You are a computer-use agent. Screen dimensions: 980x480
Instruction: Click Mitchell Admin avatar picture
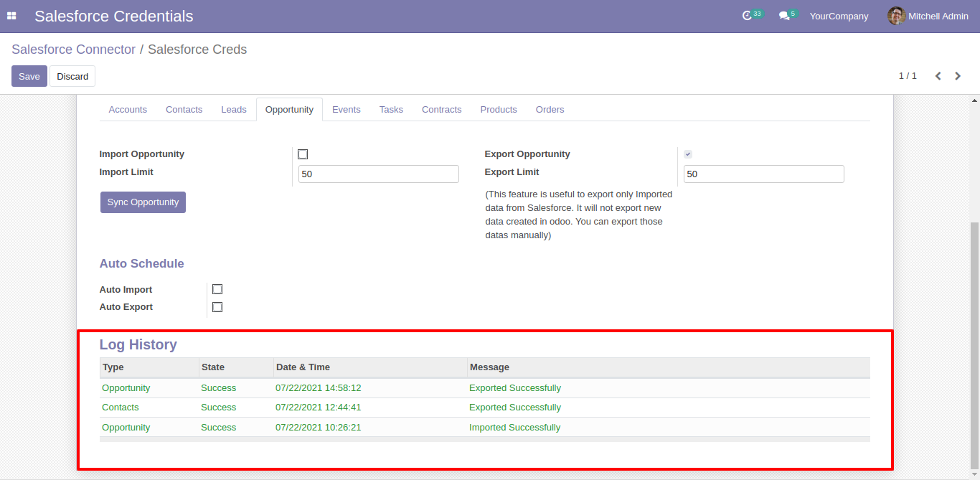pos(896,16)
